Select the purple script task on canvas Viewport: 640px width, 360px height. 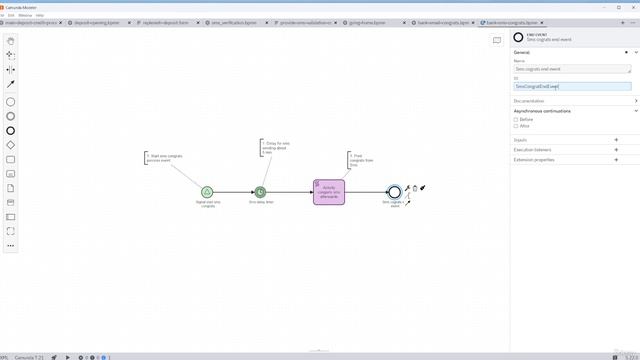click(329, 192)
